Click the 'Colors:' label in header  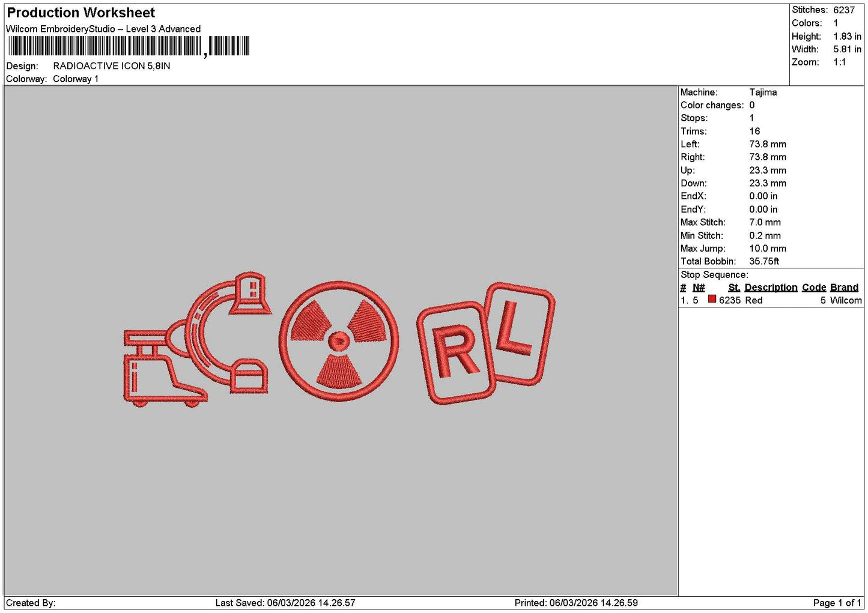point(807,23)
